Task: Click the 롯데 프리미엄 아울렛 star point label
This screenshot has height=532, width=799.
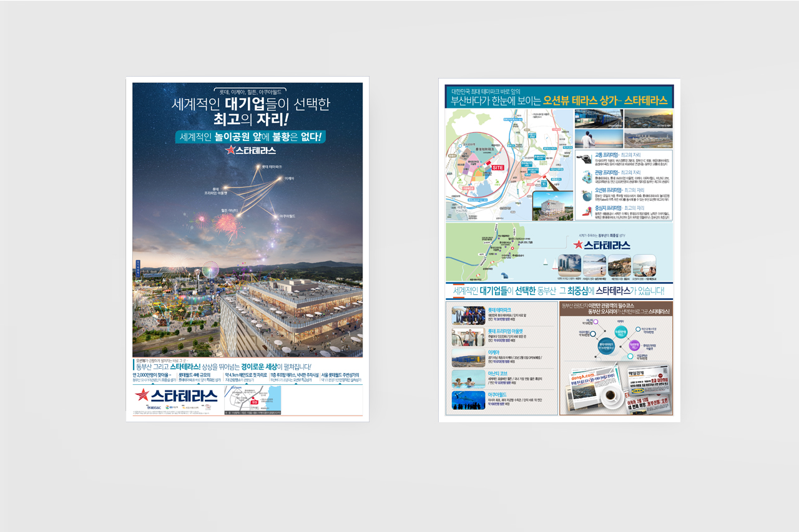Action: coord(223,191)
